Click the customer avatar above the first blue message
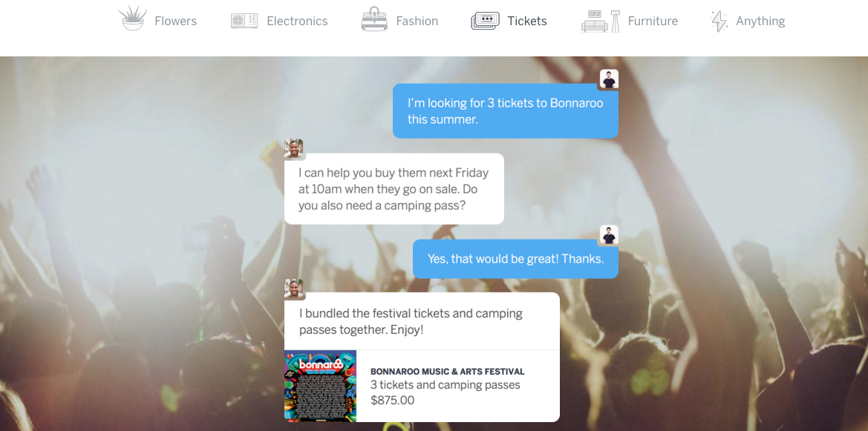Image resolution: width=868 pixels, height=431 pixels. [610, 79]
